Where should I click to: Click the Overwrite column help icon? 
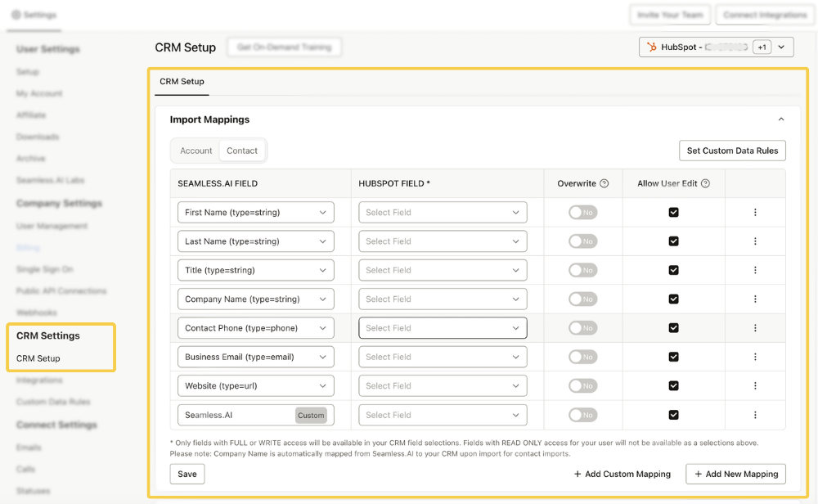(603, 183)
